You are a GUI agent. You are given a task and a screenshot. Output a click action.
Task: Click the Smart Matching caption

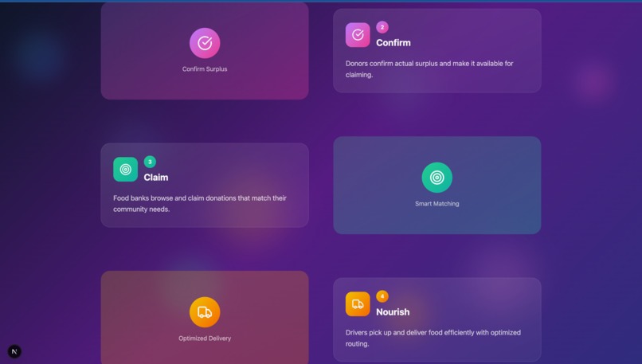(436, 203)
